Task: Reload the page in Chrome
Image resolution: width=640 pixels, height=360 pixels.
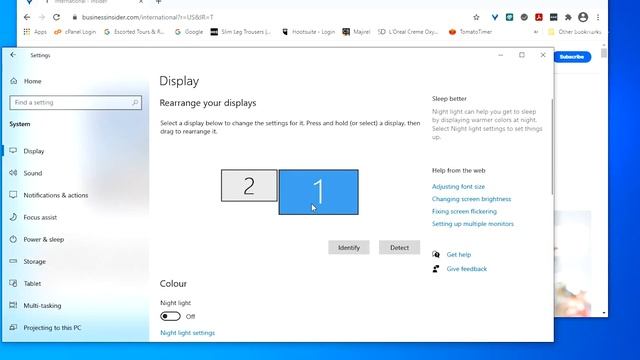Action: click(56, 17)
